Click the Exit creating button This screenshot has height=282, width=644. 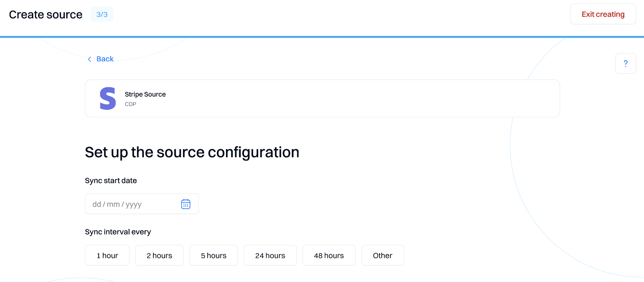[603, 14]
